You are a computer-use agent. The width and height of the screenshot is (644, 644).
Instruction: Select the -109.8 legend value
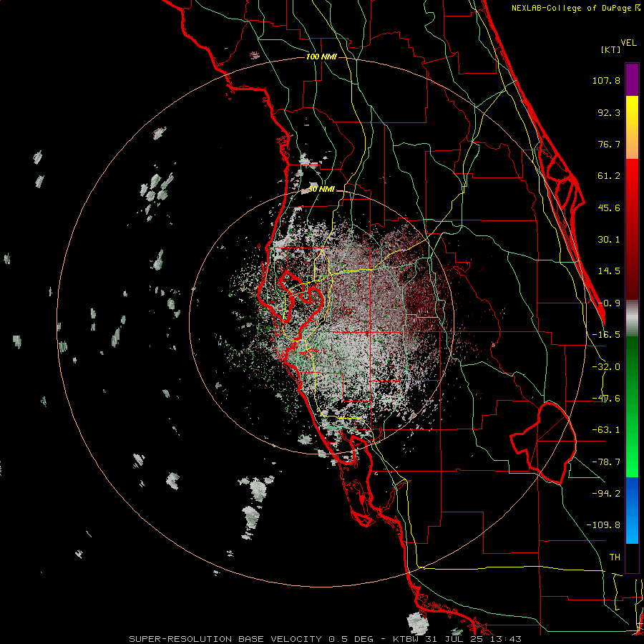click(x=603, y=525)
